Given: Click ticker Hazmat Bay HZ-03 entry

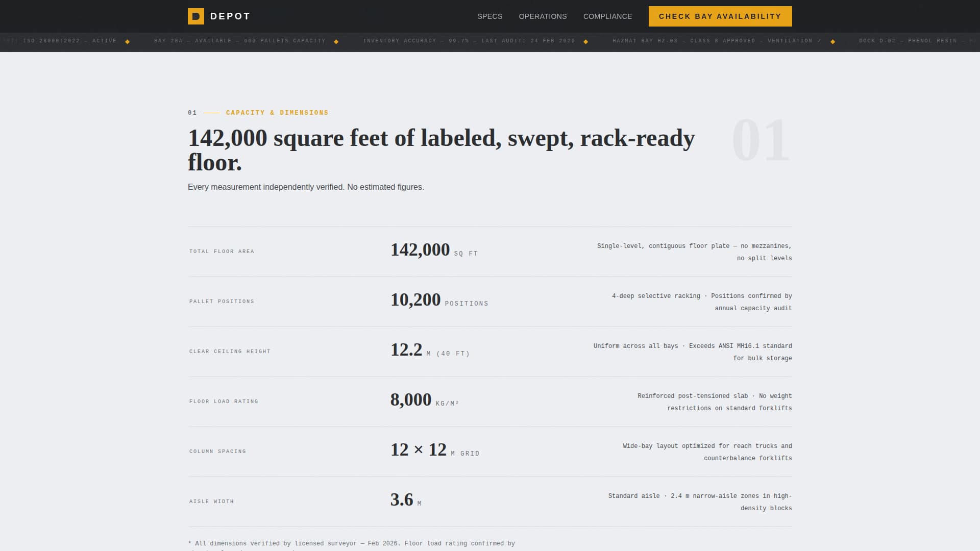Looking at the screenshot, I should [717, 41].
